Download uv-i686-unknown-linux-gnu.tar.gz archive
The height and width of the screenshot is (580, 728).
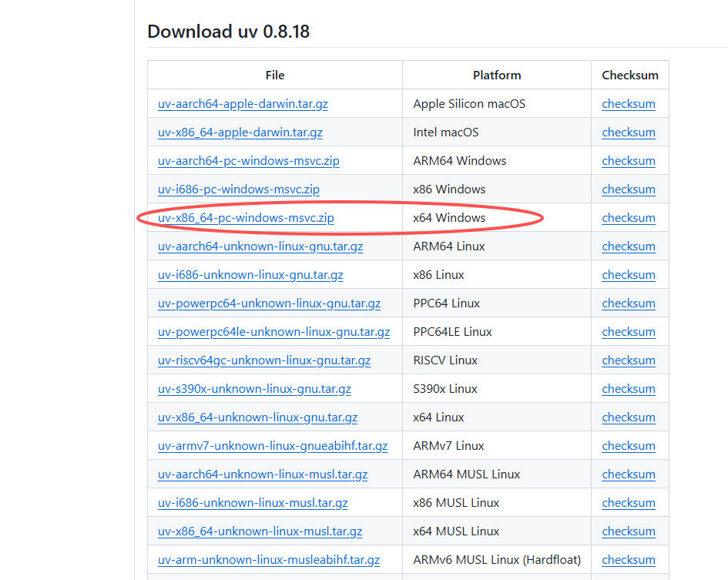[x=250, y=275]
